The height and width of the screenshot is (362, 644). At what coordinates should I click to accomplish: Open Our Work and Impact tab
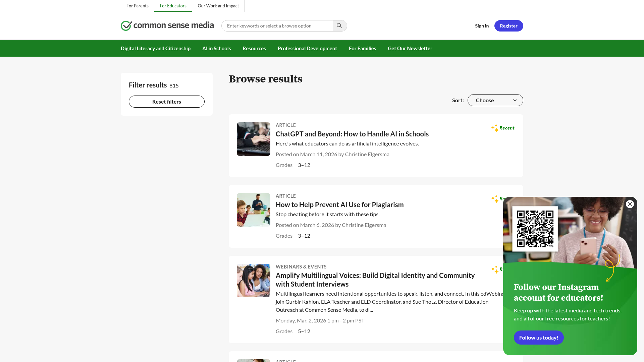coord(218,6)
